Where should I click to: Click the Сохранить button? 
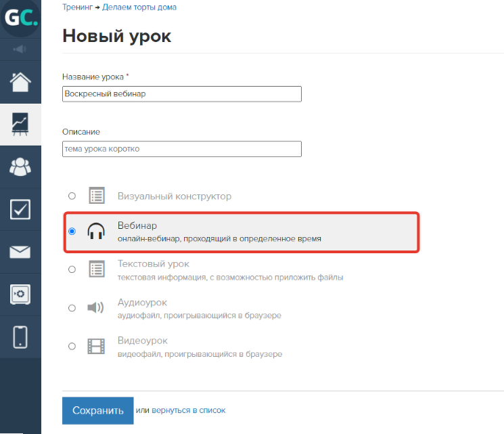(97, 410)
